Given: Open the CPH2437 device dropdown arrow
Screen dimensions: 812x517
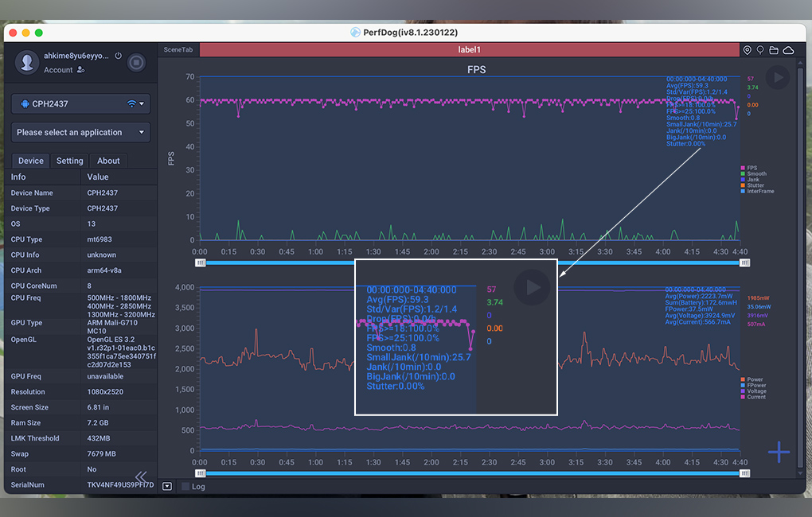Looking at the screenshot, I should [142, 104].
